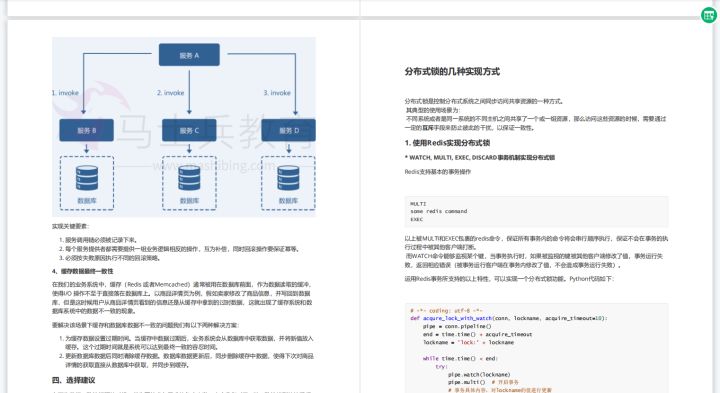Click the "def acquire_lock_with_watch" code line
The width and height of the screenshot is (720, 393).
pyautogui.click(x=508, y=318)
